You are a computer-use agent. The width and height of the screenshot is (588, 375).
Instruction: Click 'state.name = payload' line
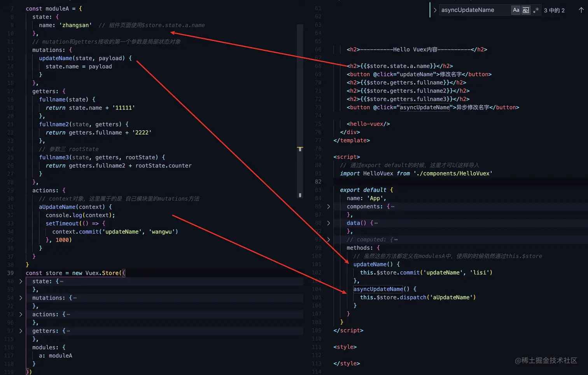coord(79,66)
